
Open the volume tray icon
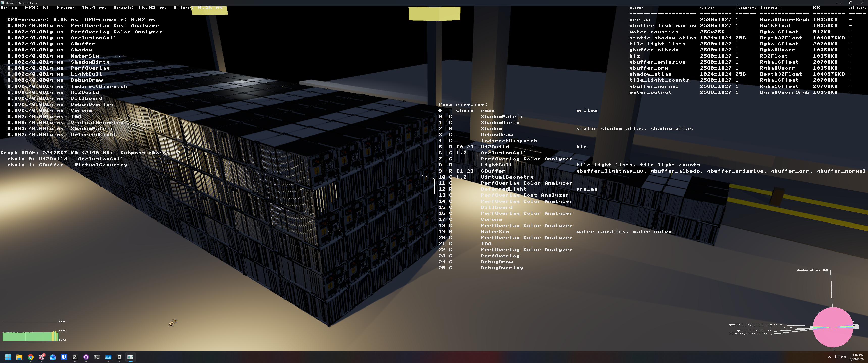(844, 357)
